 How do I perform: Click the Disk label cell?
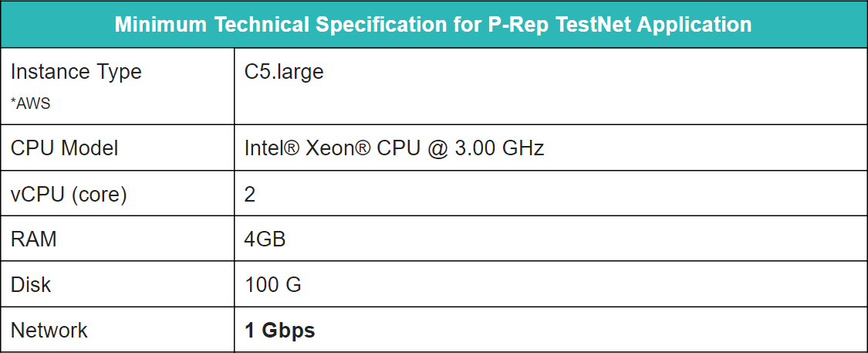point(117,284)
